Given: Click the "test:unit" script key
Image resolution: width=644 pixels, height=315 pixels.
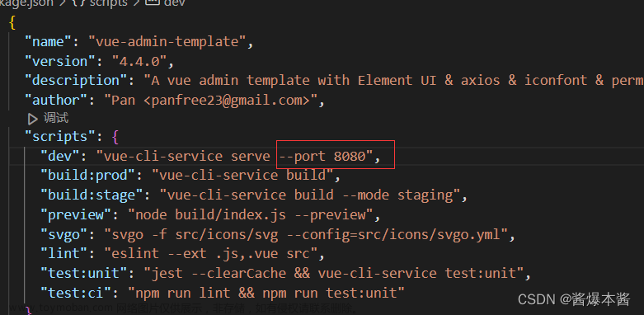Looking at the screenshot, I should (85, 273).
